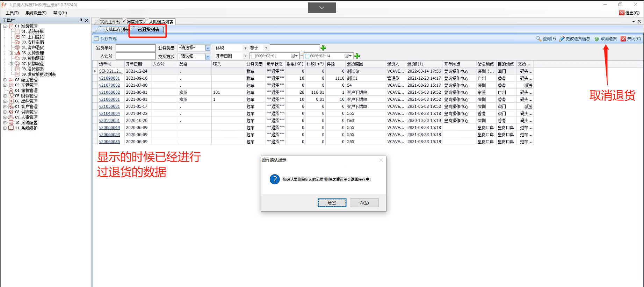Click the 取消退货 toolbar icon
This screenshot has height=287, width=644.
597,39
